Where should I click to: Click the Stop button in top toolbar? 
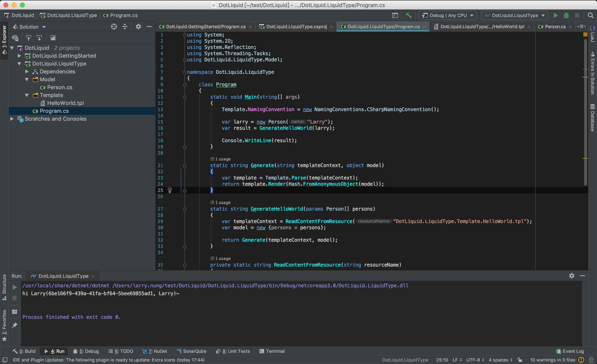coord(577,15)
